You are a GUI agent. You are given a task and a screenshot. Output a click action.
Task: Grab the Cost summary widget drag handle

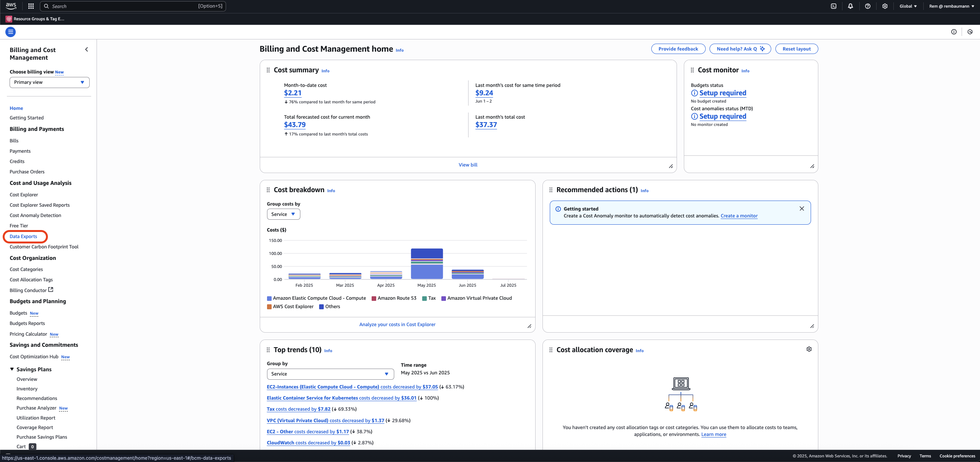(x=268, y=70)
